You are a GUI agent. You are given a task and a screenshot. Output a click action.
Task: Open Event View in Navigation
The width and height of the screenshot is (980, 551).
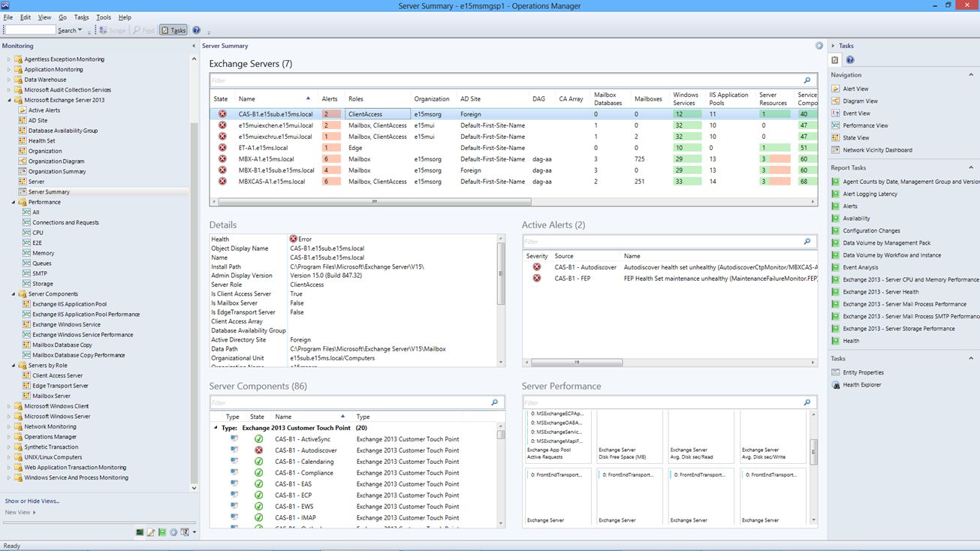point(856,113)
